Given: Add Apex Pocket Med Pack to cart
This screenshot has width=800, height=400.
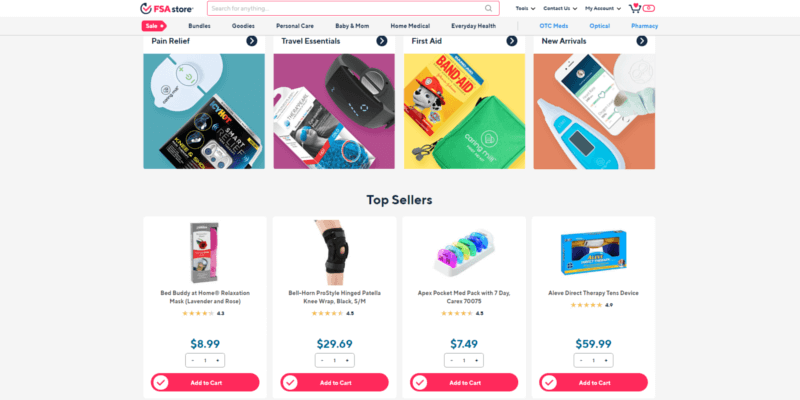Looking at the screenshot, I should coord(464,383).
